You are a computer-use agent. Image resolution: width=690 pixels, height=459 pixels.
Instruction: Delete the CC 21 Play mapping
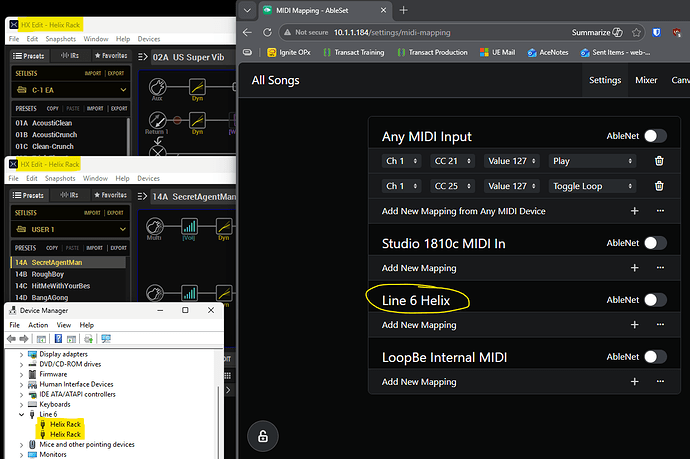[x=659, y=161]
